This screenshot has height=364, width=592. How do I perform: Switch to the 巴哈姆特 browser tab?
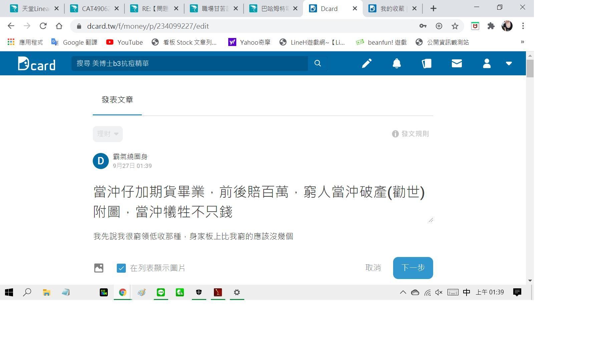(274, 8)
